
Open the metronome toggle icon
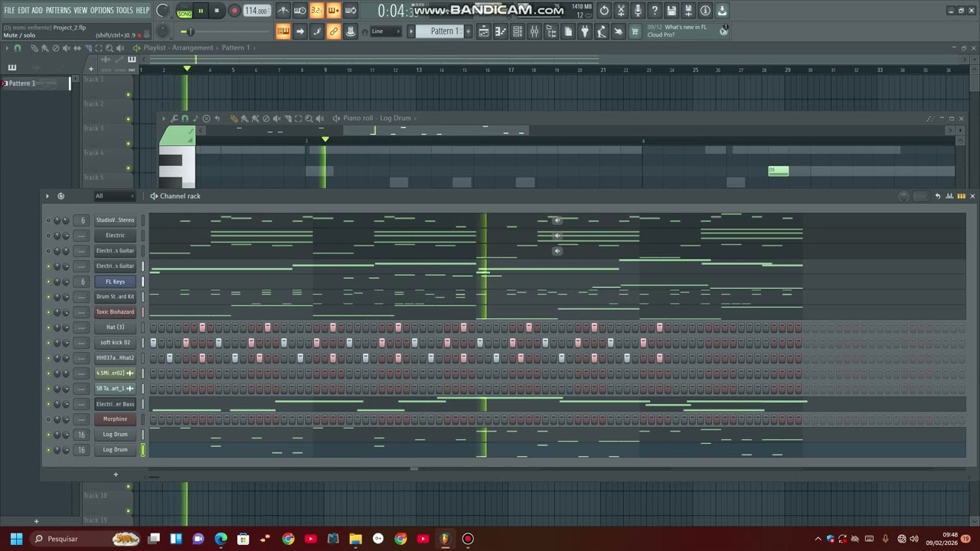(x=283, y=11)
